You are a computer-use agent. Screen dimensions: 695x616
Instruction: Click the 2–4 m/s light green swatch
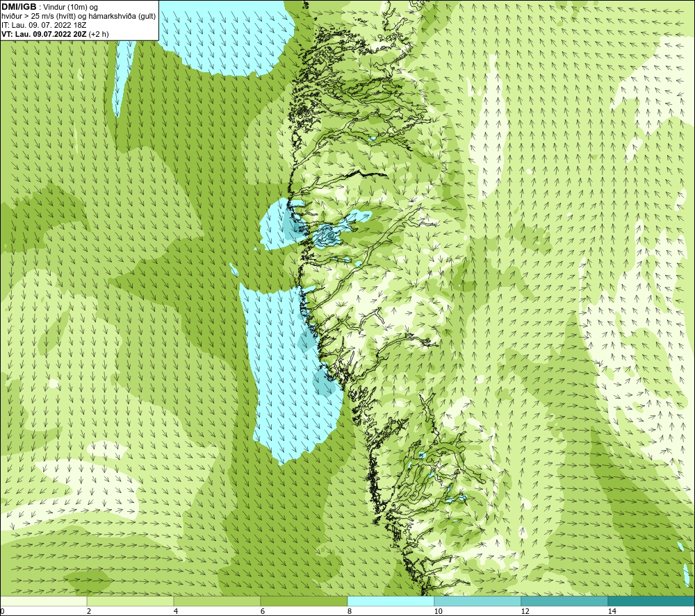tap(131, 601)
